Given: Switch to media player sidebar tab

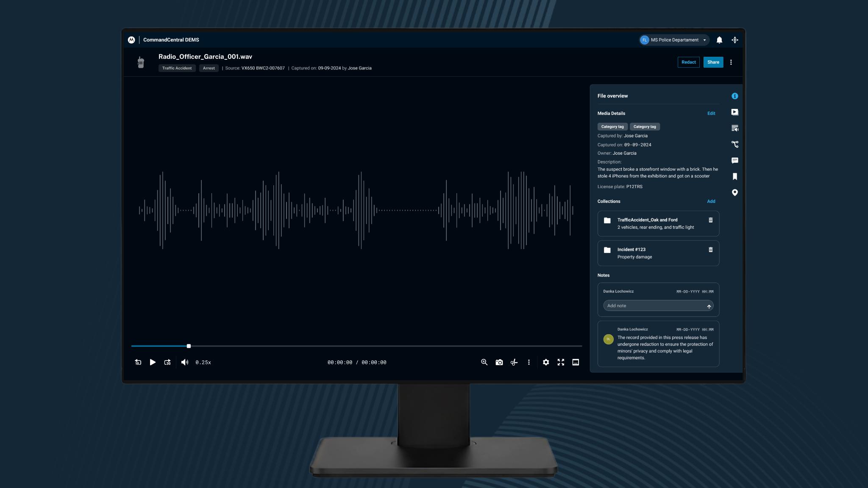Looking at the screenshot, I should coord(734,112).
